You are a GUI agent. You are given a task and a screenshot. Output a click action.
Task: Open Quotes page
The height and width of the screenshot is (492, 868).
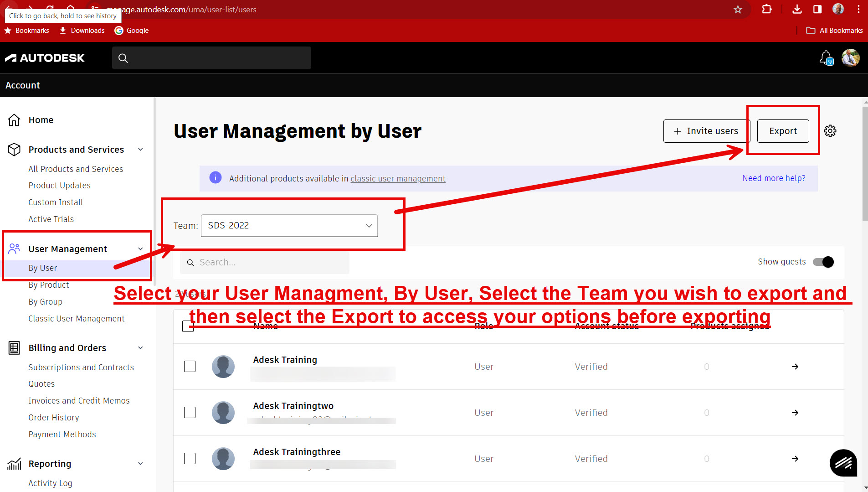(x=41, y=384)
